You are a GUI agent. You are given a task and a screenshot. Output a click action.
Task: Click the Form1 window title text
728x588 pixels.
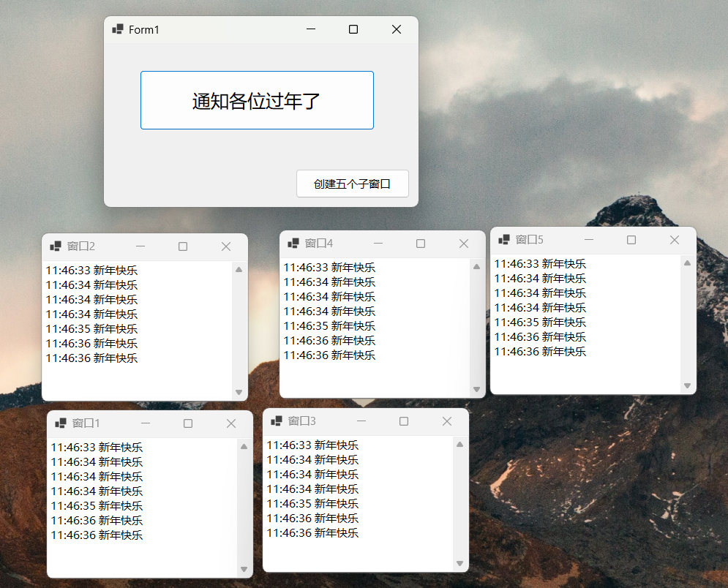(144, 30)
